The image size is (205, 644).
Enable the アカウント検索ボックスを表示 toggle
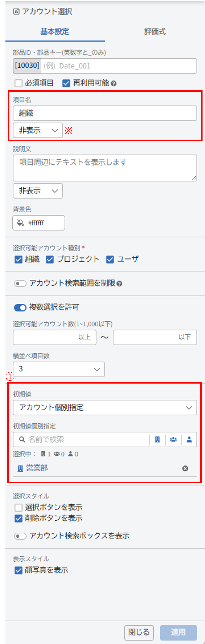pos(20,536)
